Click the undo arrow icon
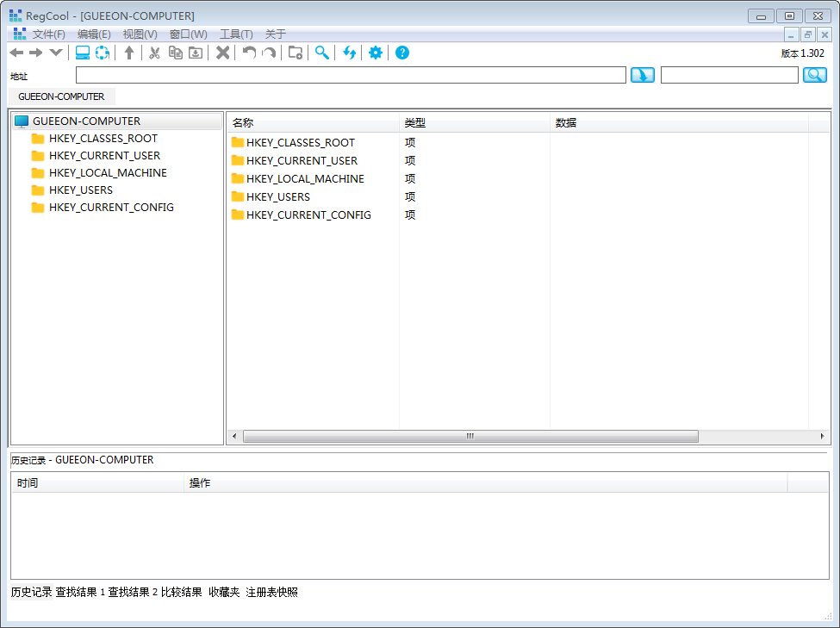 tap(249, 53)
